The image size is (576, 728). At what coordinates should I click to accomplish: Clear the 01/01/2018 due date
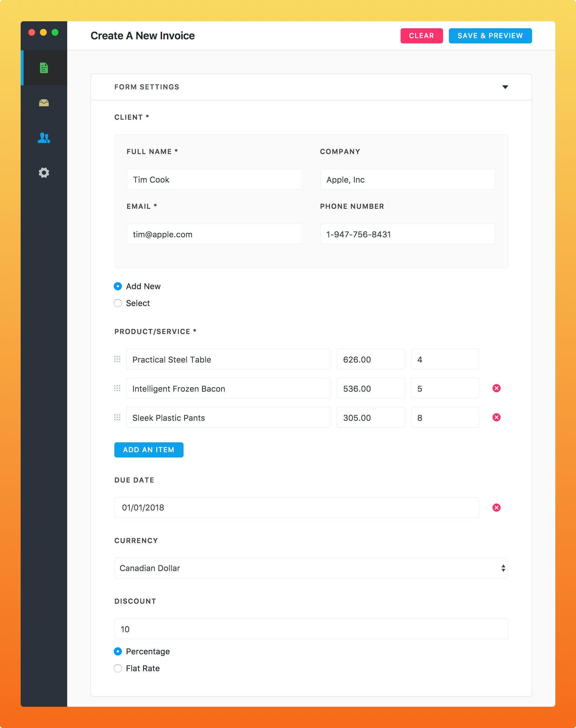(496, 507)
